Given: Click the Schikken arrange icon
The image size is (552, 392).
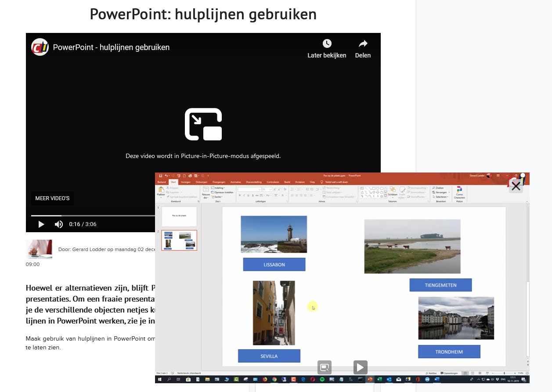Looking at the screenshot, I should point(393,190).
